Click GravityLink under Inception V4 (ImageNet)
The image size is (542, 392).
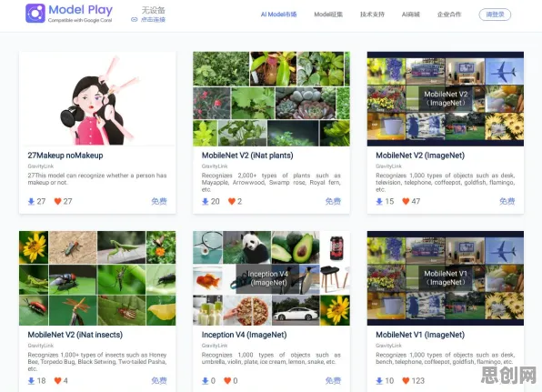tap(215, 346)
